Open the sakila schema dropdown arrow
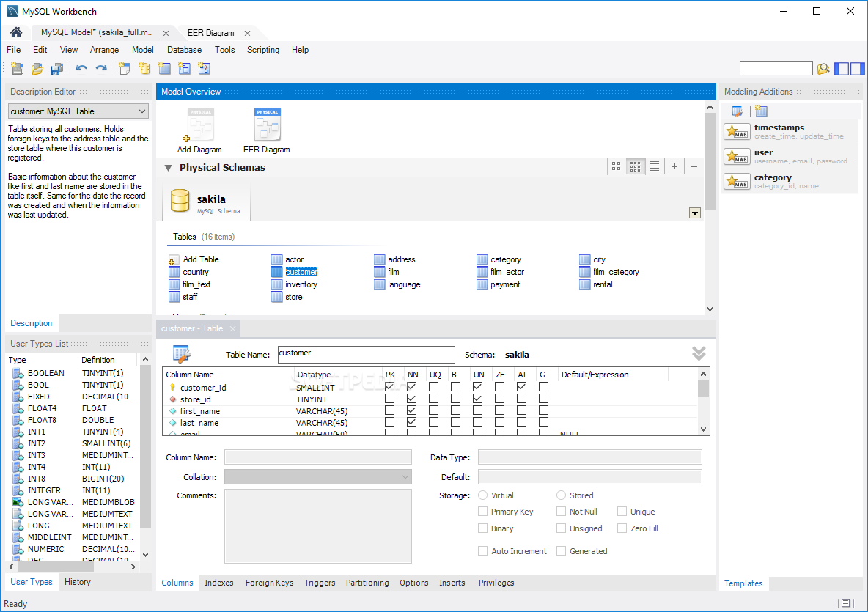This screenshot has height=612, width=868. click(695, 213)
